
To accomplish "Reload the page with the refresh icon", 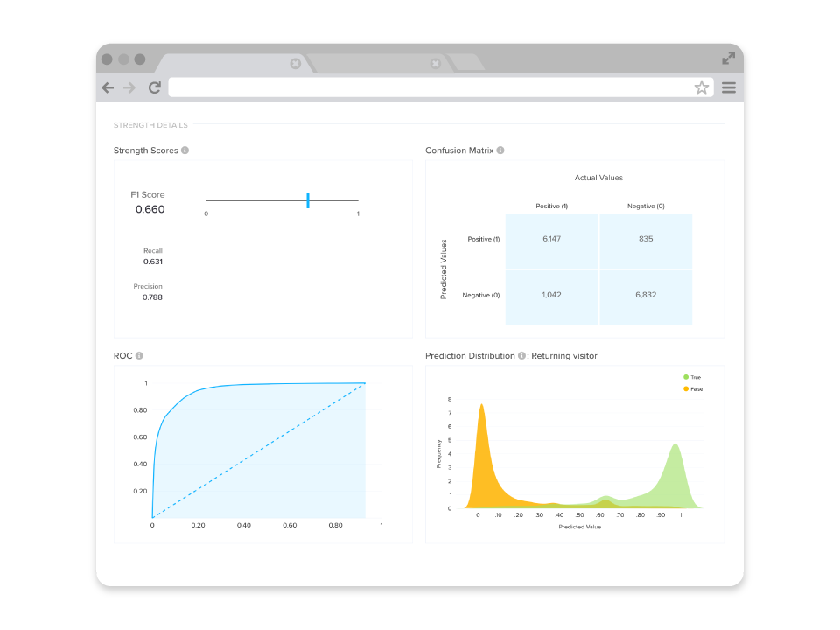I will click(x=155, y=87).
